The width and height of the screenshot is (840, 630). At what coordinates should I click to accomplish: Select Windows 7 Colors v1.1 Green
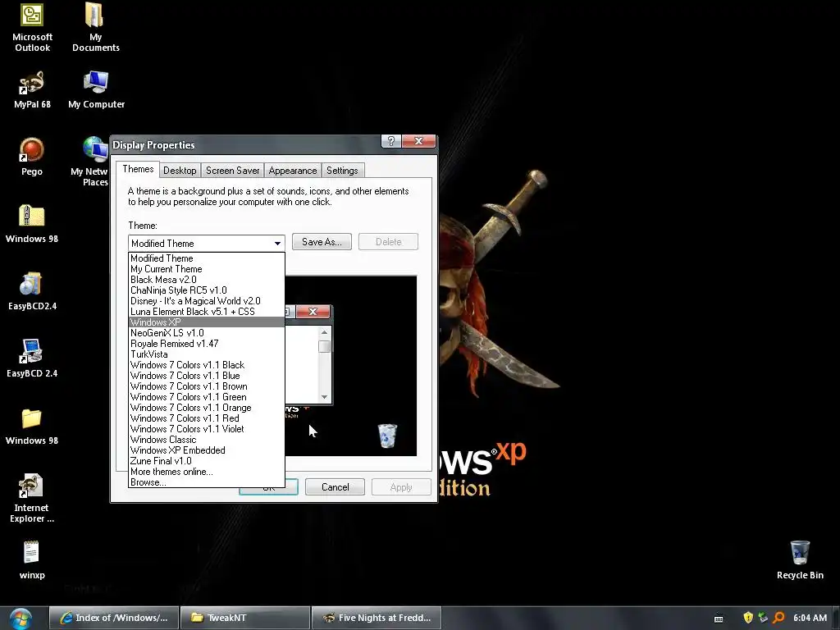pyautogui.click(x=206, y=397)
